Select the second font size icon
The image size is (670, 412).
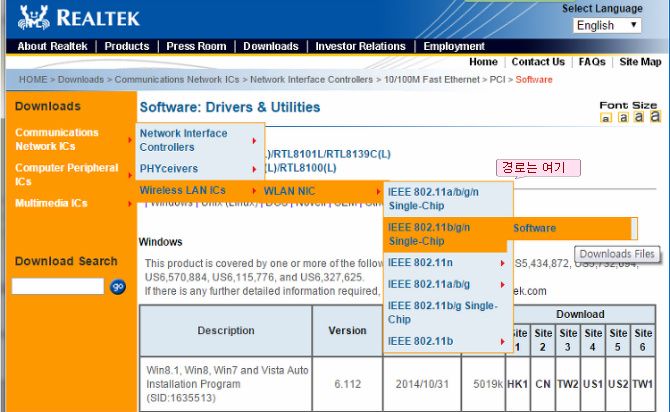pos(623,117)
